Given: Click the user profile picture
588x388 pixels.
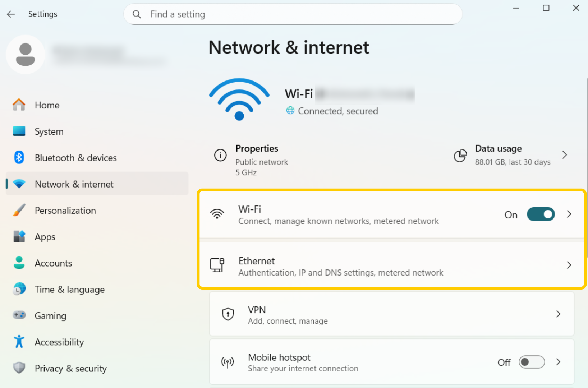Looking at the screenshot, I should (25, 54).
